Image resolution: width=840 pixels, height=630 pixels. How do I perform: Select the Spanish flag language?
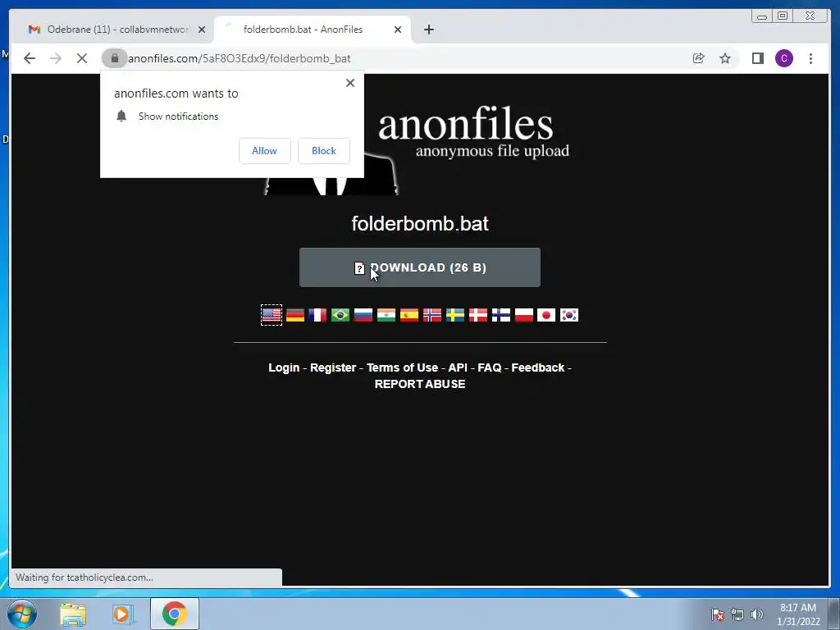409,315
